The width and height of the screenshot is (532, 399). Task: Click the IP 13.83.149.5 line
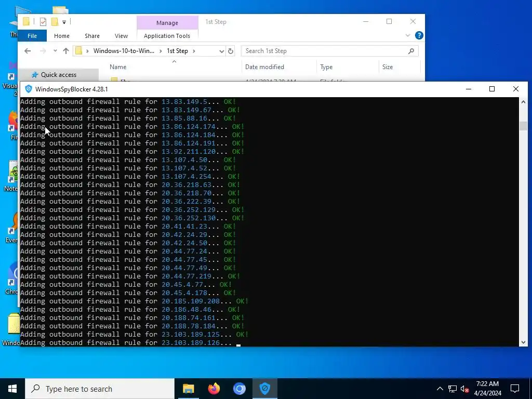(x=128, y=101)
